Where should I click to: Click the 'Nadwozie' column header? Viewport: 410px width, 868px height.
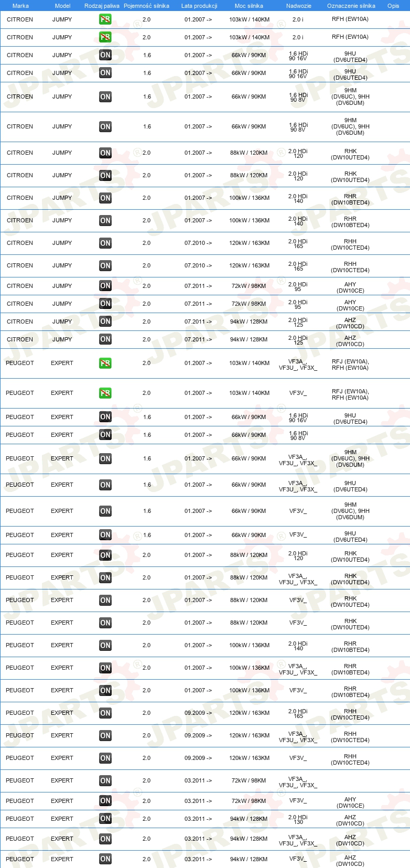point(299,6)
